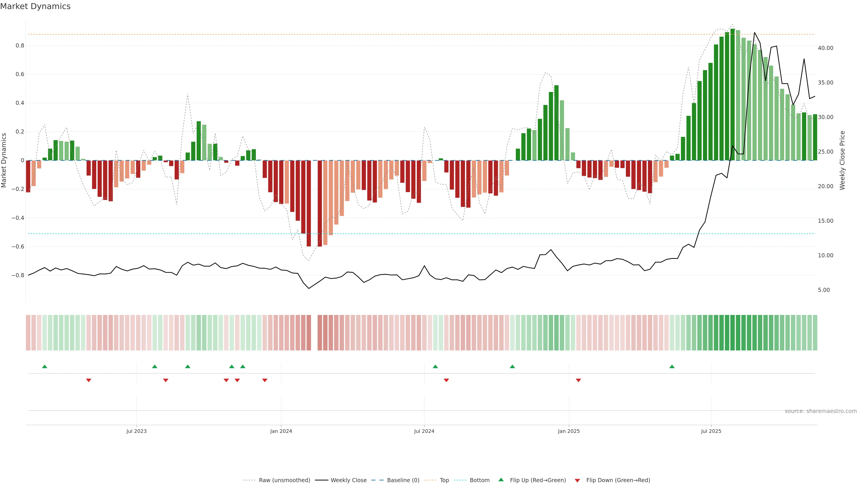
Task: Click the 40.00 right axis tick label
Action: (825, 48)
